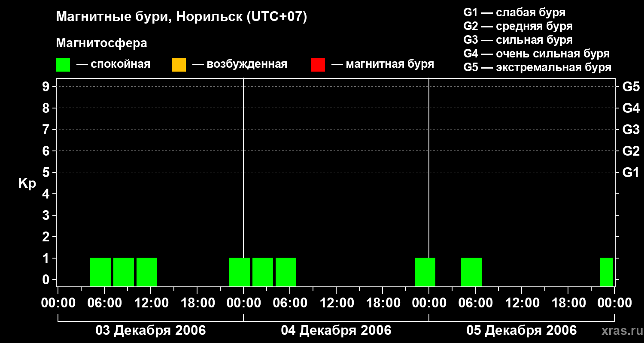Image resolution: width=644 pixels, height=343 pixels.
Task: Click the 'G1' label on the right axis
Action: click(x=631, y=172)
